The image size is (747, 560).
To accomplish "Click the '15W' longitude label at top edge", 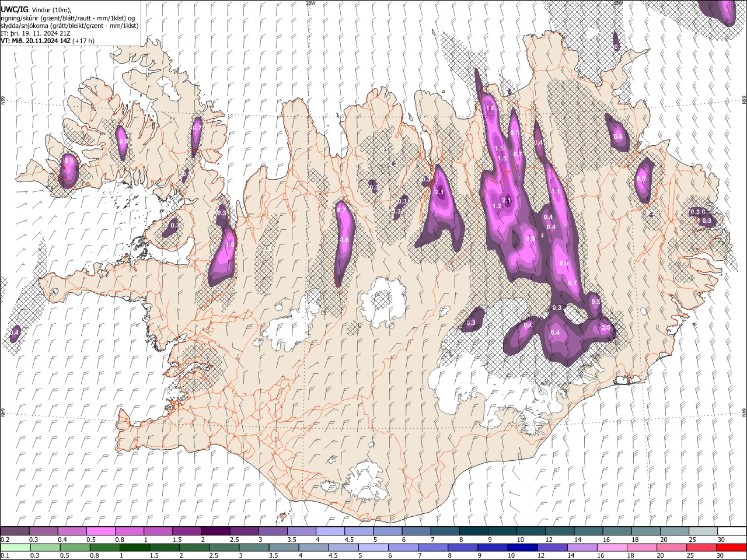I will pyautogui.click(x=619, y=3).
